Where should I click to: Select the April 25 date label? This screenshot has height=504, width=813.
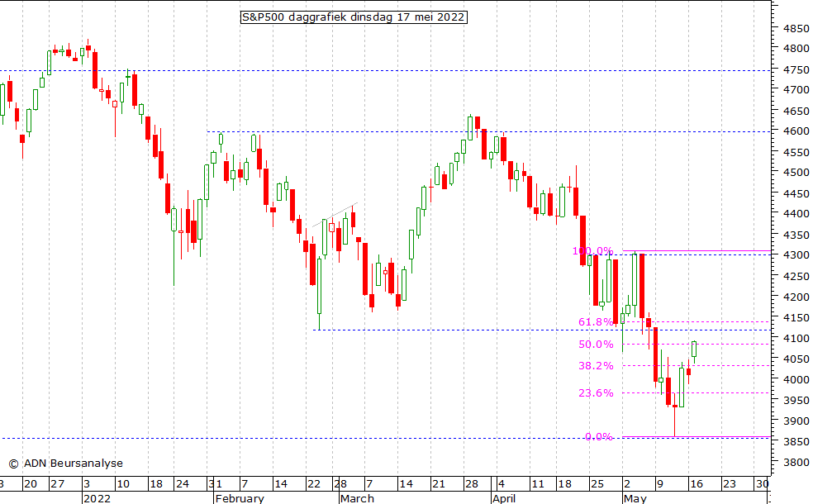point(597,484)
